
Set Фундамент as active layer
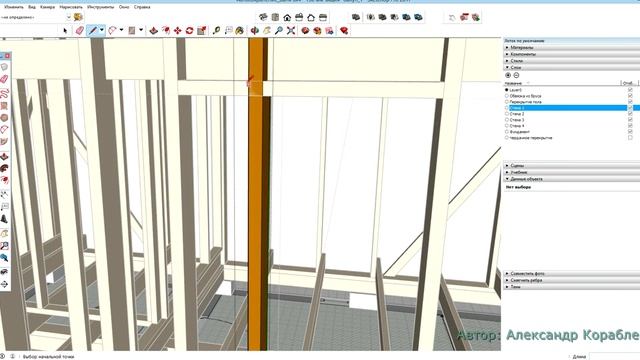507,132
